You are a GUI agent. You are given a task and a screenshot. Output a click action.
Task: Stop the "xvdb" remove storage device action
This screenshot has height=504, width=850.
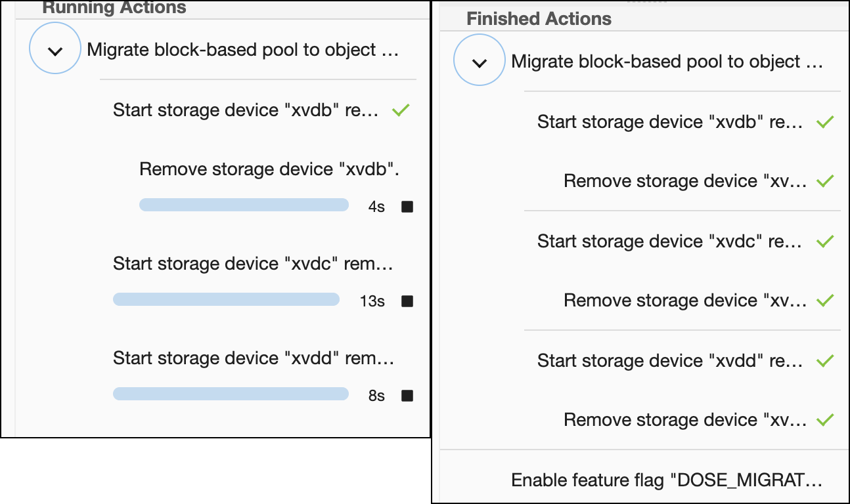click(x=407, y=207)
